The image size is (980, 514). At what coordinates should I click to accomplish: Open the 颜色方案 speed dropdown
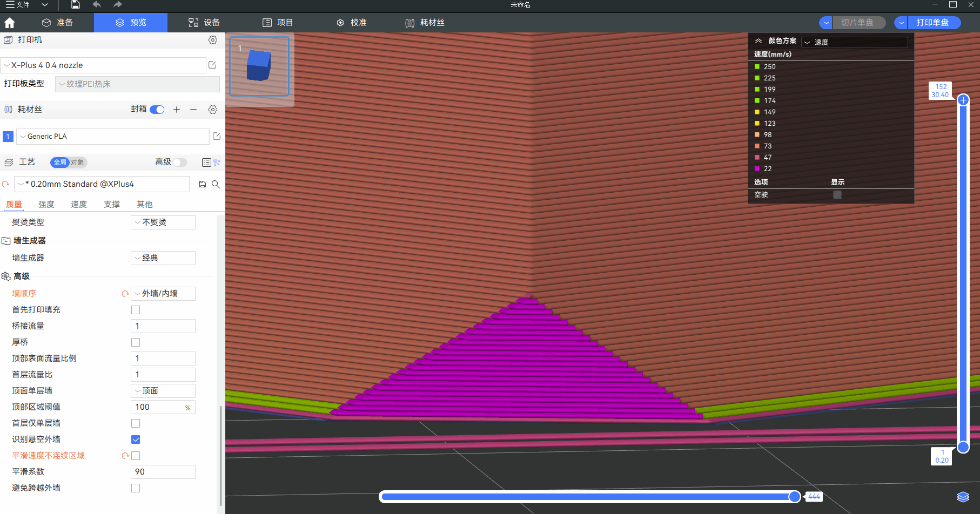coord(855,42)
